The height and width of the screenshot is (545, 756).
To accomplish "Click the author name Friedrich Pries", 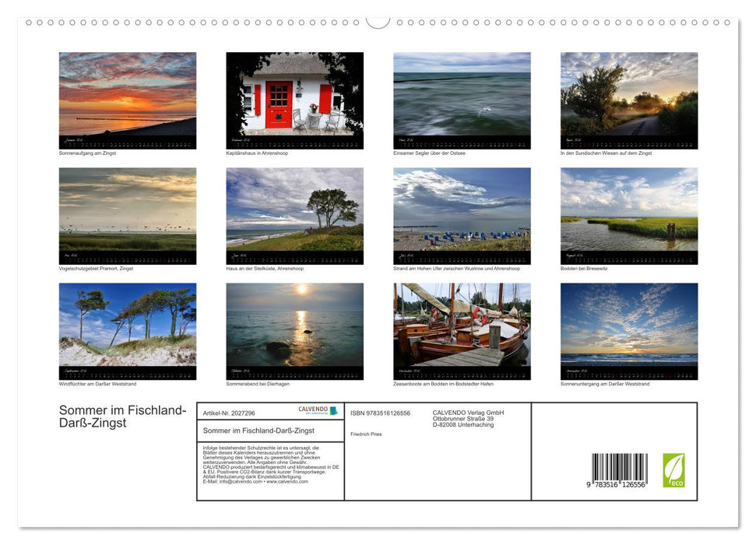I will click(x=366, y=433).
